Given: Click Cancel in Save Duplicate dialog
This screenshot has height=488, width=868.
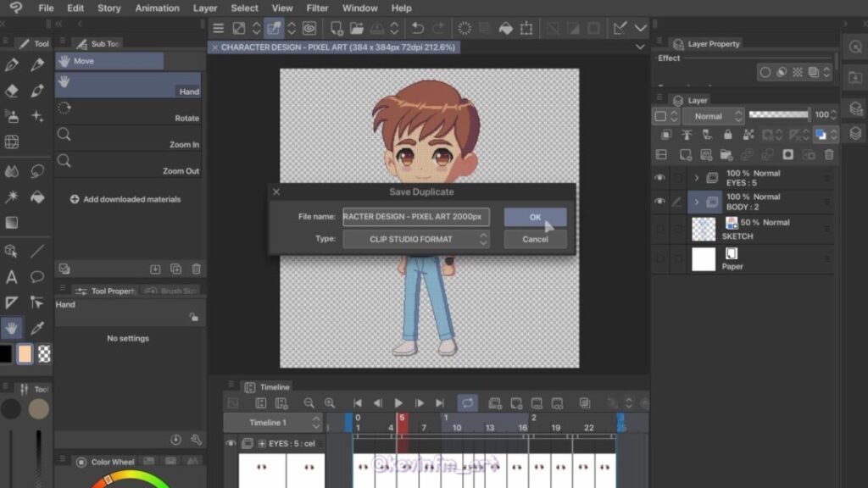Looking at the screenshot, I should click(x=535, y=240).
